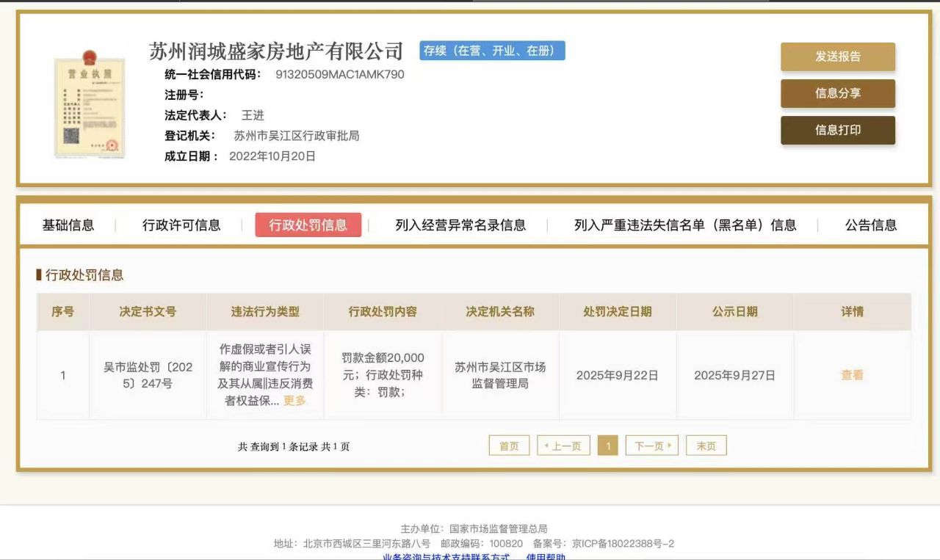Expand violation type text via 更多

click(294, 401)
